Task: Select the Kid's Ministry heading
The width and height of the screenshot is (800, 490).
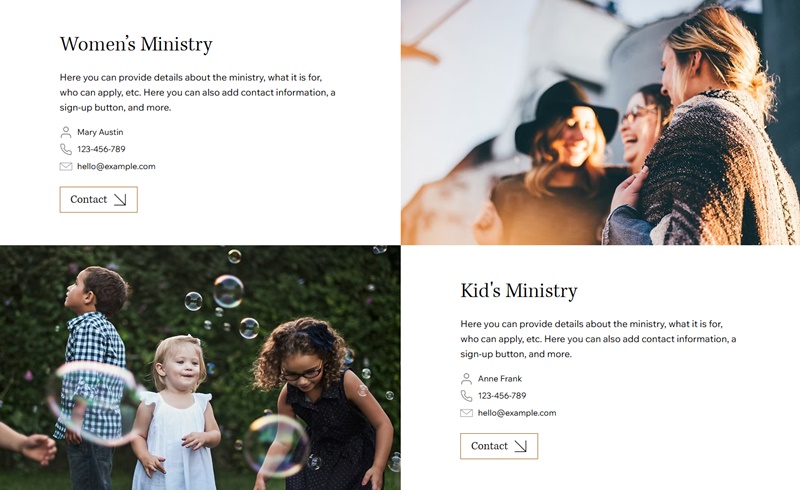Action: 519,290
